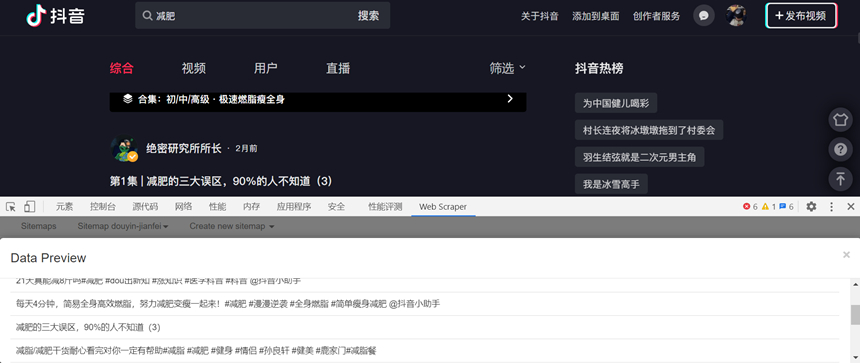
Task: Click the 2月前 post timestamp
Action: pyautogui.click(x=246, y=149)
